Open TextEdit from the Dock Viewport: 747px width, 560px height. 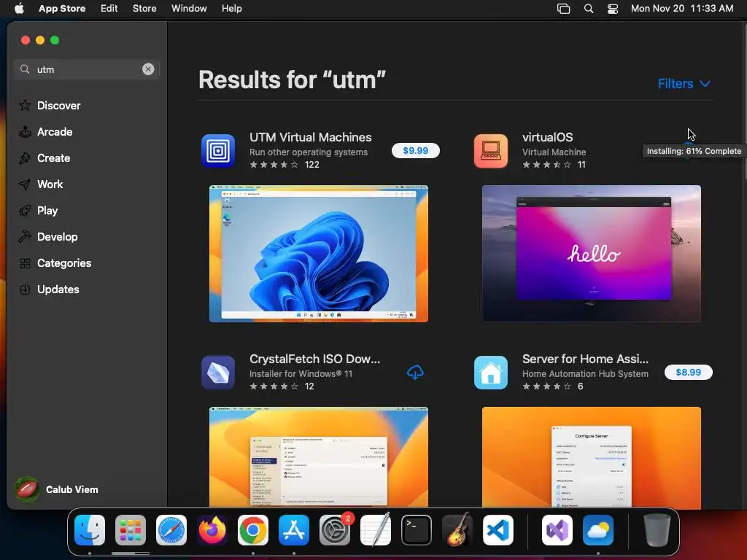pos(376,529)
